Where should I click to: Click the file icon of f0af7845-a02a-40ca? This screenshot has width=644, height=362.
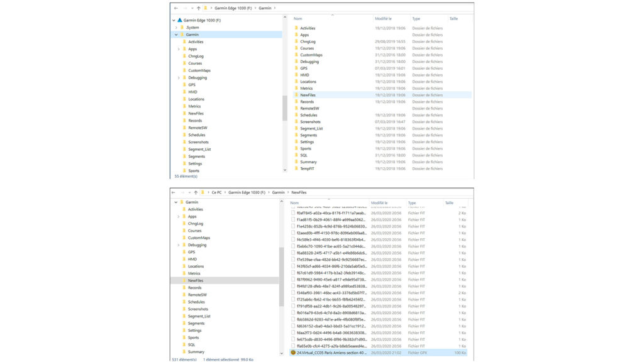click(x=293, y=213)
